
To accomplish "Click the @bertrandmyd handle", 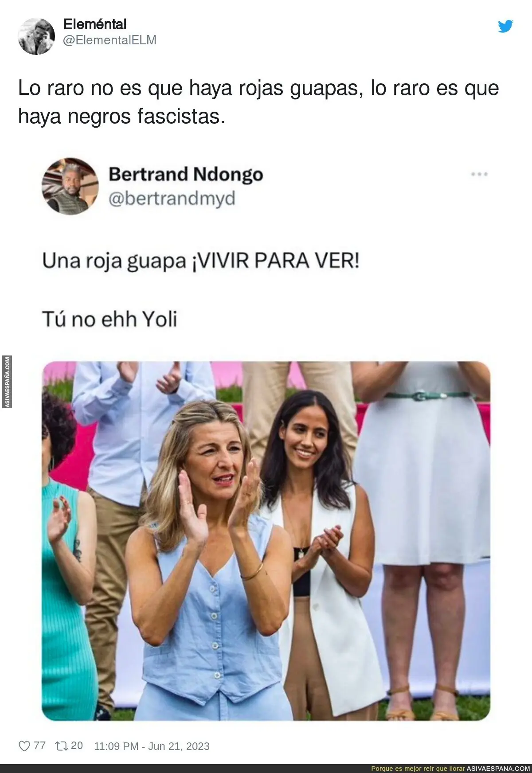I will click(x=172, y=199).
